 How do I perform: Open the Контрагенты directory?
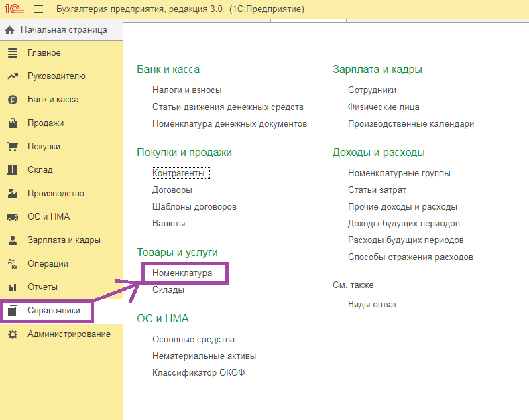point(178,173)
